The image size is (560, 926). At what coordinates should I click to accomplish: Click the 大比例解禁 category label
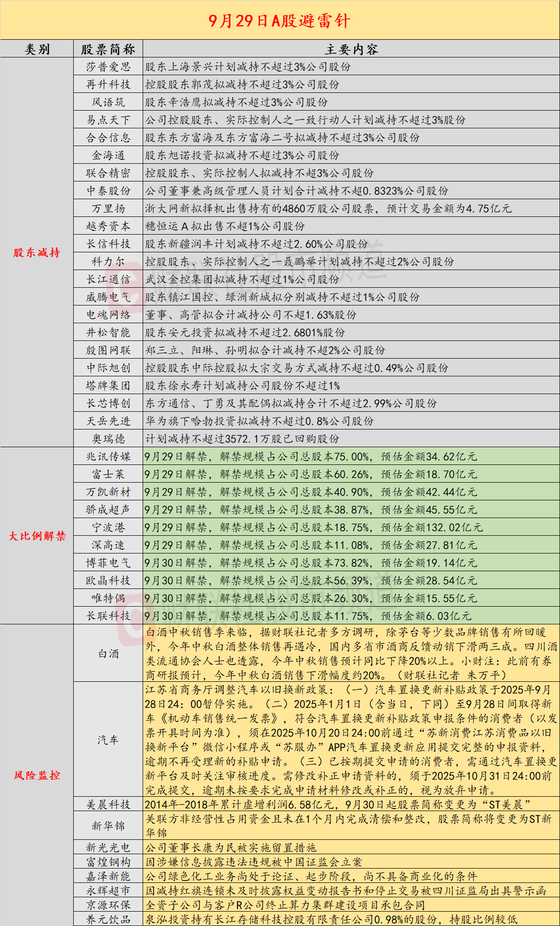(37, 536)
